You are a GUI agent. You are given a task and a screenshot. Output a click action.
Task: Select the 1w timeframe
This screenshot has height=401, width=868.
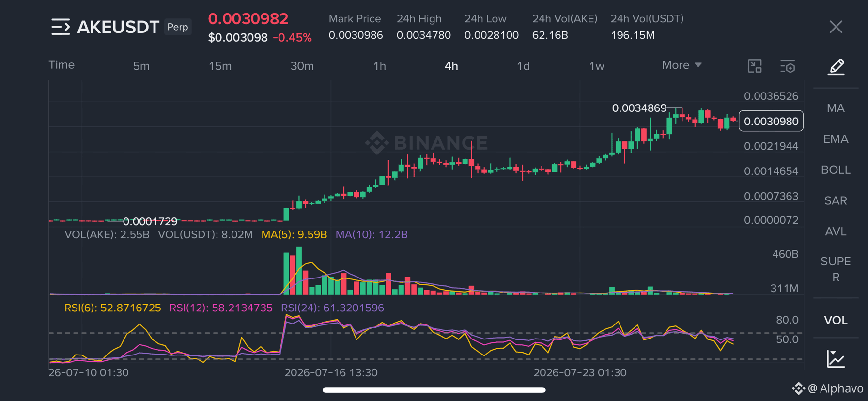(x=596, y=66)
